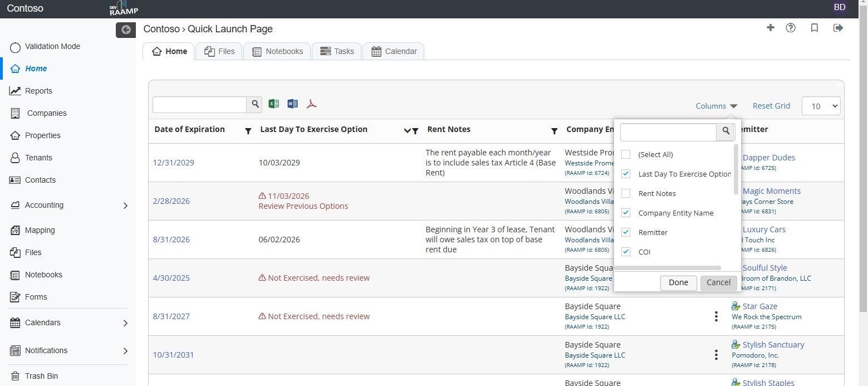Switch to the Calendar tab
The image size is (868, 386).
(x=394, y=51)
